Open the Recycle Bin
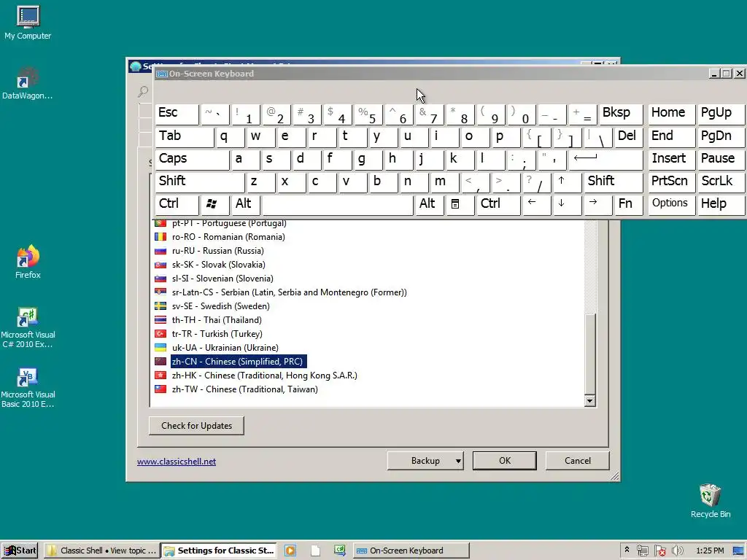 pyautogui.click(x=710, y=501)
